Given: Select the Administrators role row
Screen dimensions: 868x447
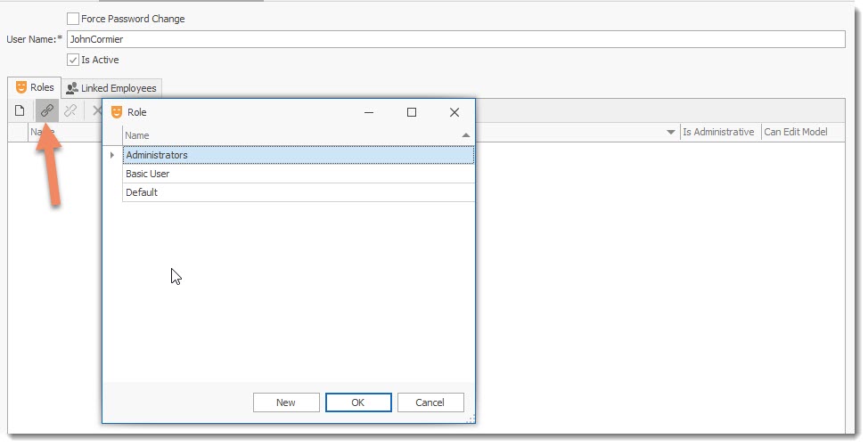Looking at the screenshot, I should [299, 155].
